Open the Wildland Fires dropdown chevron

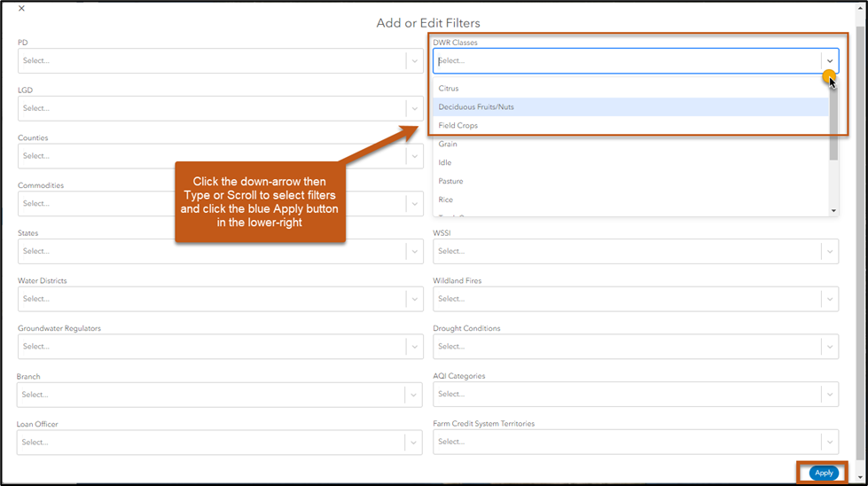(830, 299)
